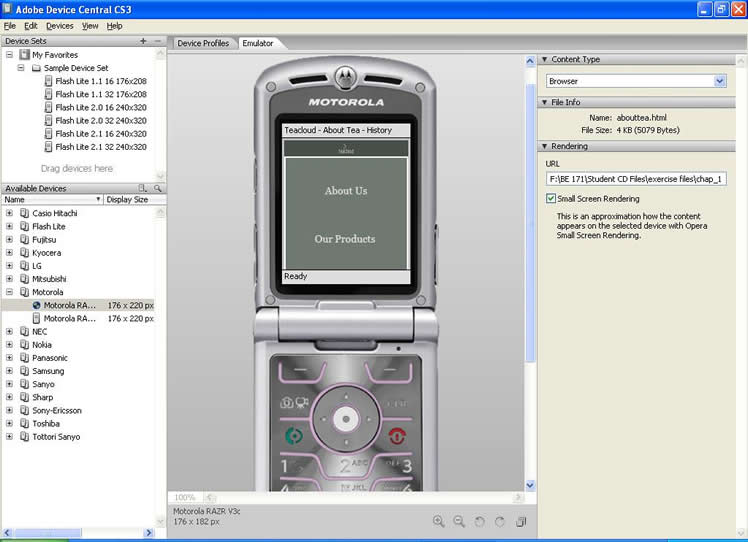748x542 pixels.
Task: Open the Help menu
Action: tap(114, 26)
